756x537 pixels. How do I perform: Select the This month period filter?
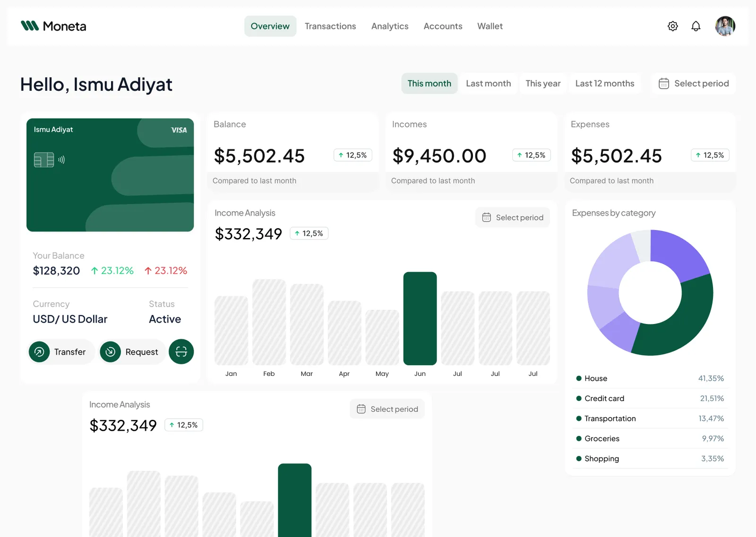tap(429, 84)
